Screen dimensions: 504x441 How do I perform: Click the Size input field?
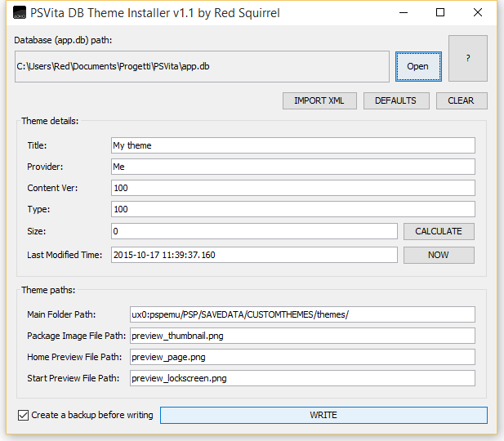point(254,231)
